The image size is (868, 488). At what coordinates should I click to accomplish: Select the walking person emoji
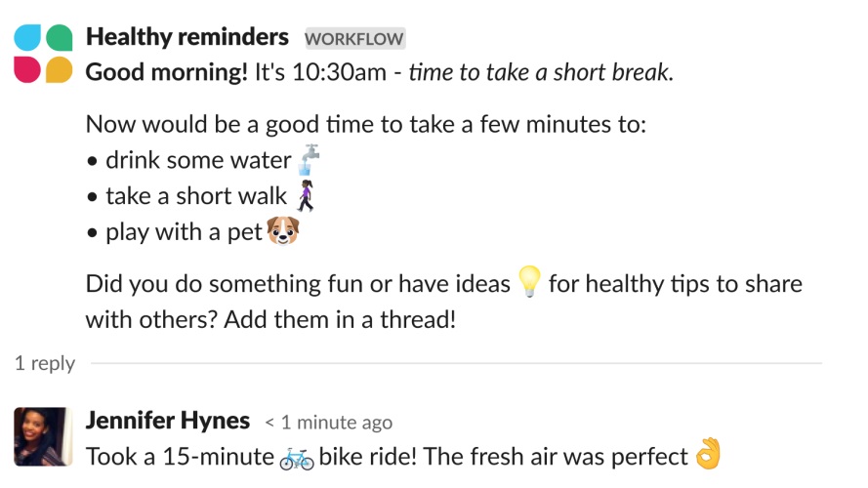tap(307, 195)
